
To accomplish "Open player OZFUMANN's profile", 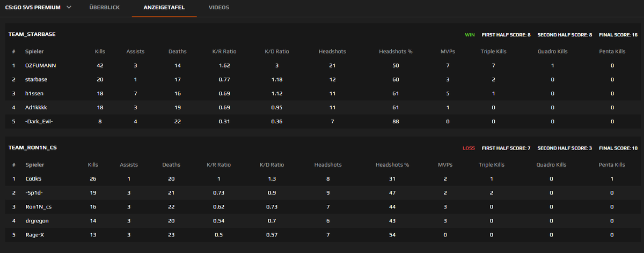I will tap(40, 65).
